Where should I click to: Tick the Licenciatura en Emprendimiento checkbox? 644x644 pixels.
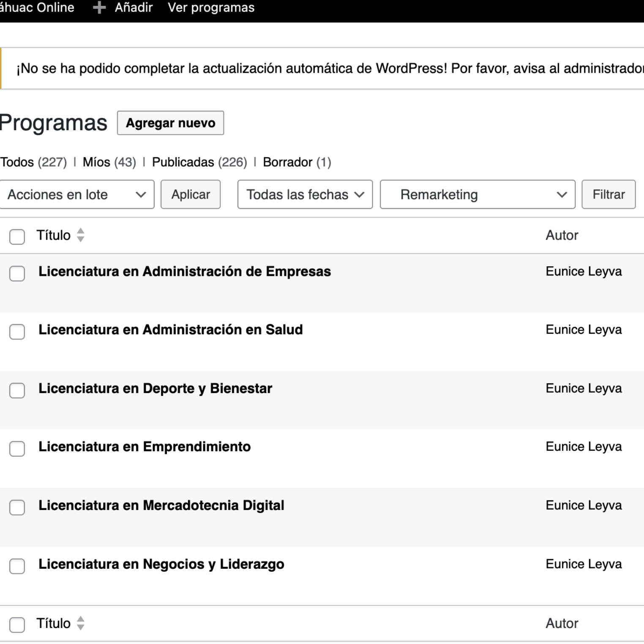pos(17,448)
